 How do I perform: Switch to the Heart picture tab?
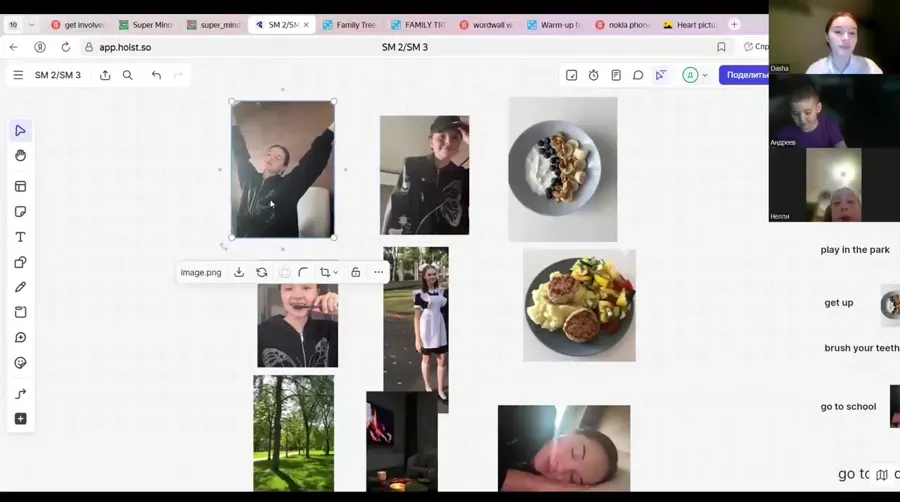pyautogui.click(x=690, y=25)
